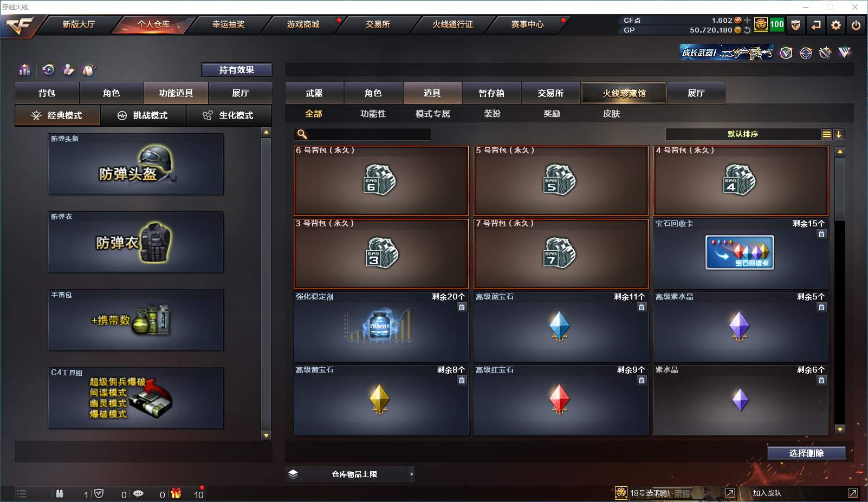Click the 选择删除 button
The image size is (868, 502).
806,453
